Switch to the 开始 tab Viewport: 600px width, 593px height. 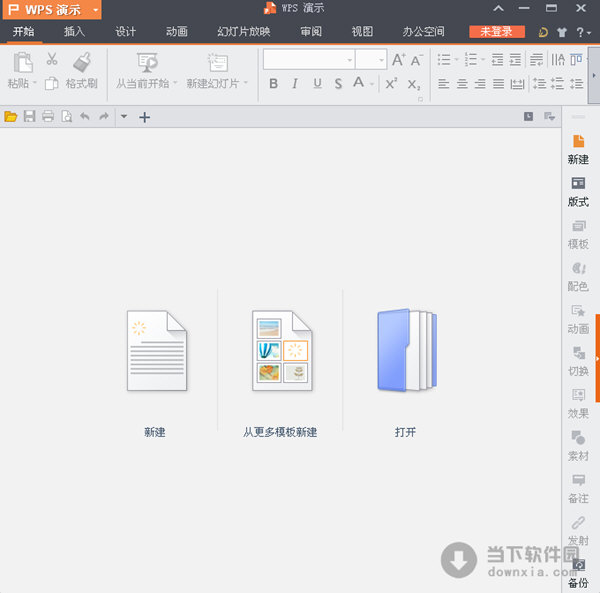pos(23,31)
